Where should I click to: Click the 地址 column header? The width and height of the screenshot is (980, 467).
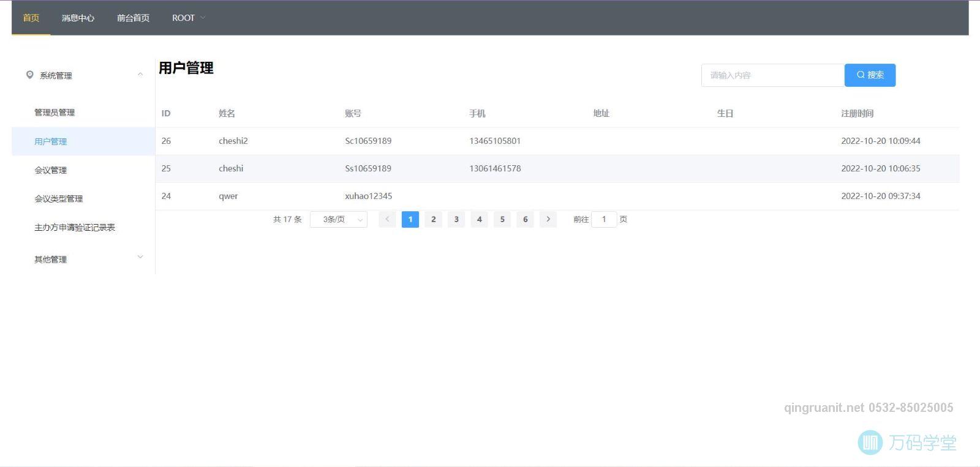click(x=601, y=113)
